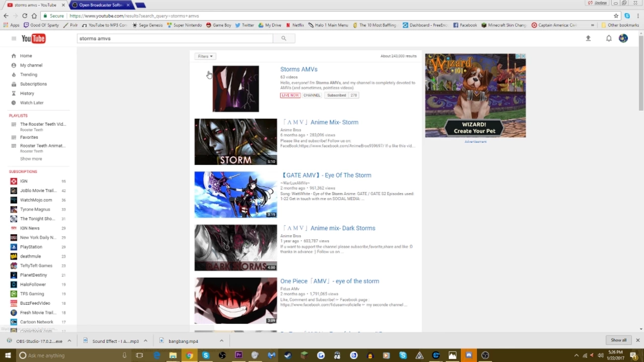Open the Windows Start menu
This screenshot has width=644, height=362.
tap(8, 355)
